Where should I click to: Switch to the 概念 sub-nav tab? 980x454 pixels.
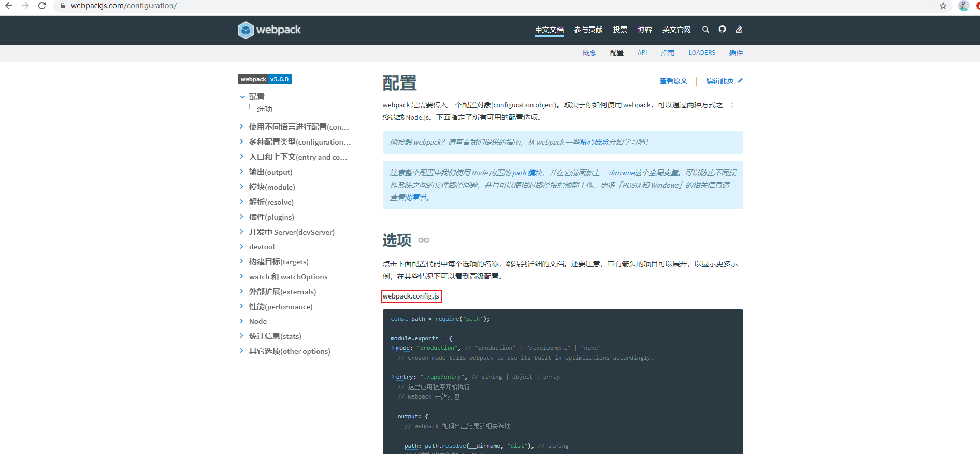pos(589,53)
